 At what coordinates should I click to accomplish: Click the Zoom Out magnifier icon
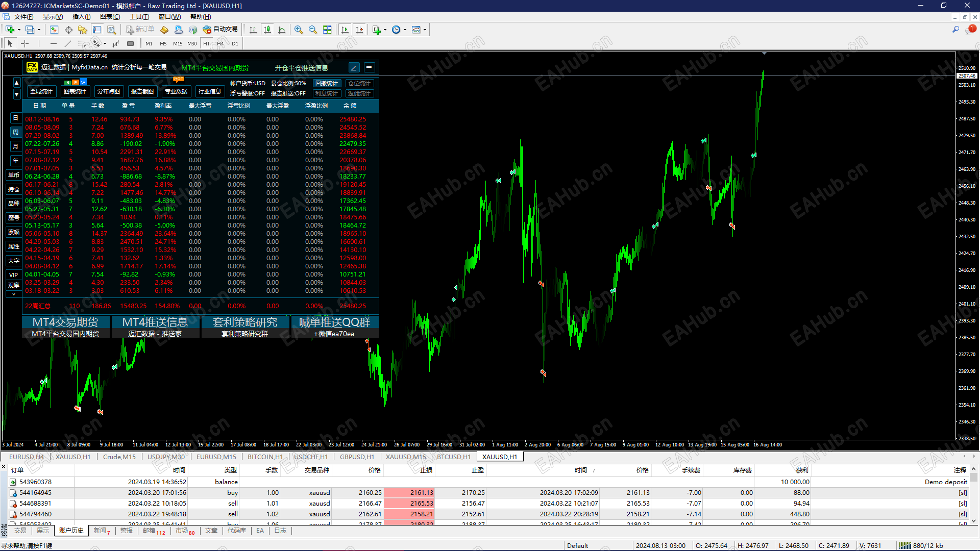tap(313, 30)
